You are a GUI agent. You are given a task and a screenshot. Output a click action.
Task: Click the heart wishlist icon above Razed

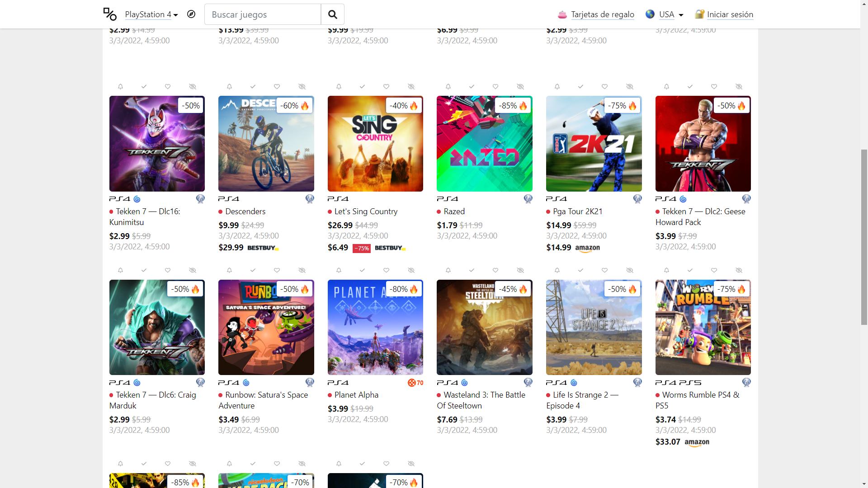(495, 86)
